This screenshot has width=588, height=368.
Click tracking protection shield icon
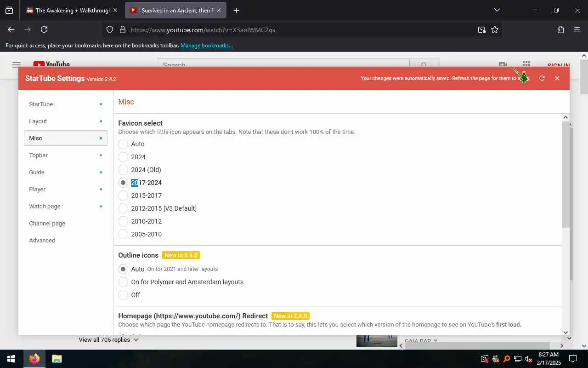tap(110, 29)
